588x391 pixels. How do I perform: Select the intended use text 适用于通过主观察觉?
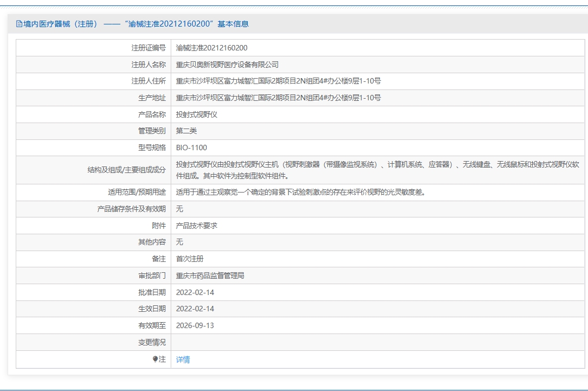pos(300,193)
